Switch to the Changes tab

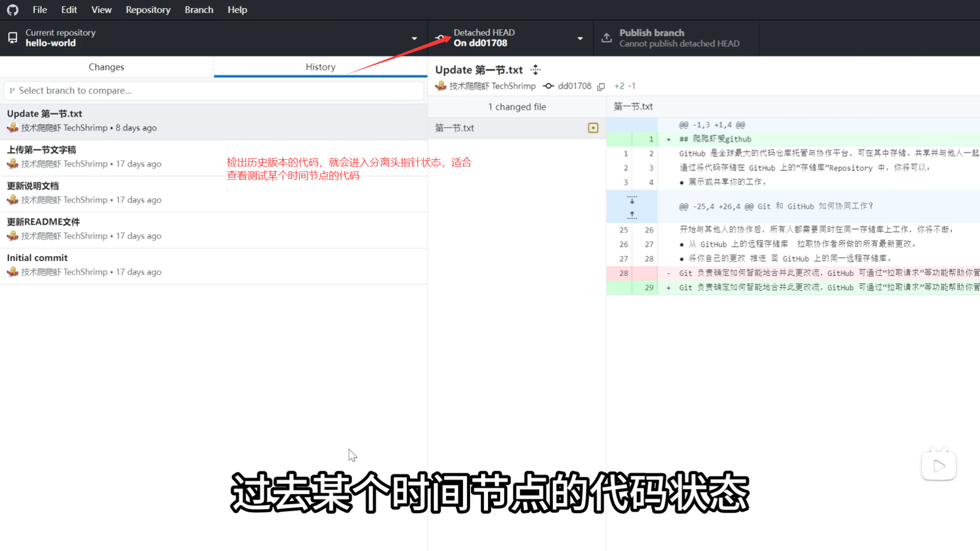point(106,67)
